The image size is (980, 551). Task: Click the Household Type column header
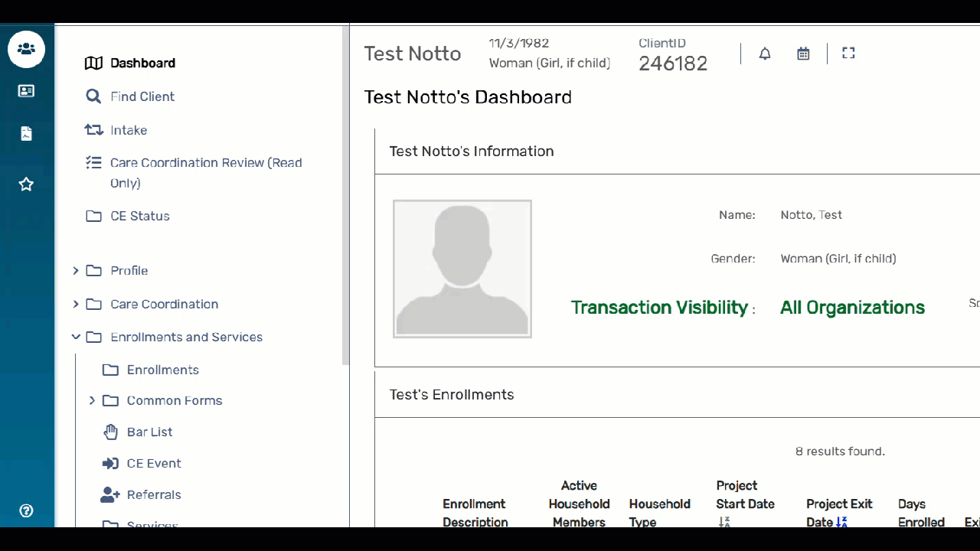tap(659, 512)
